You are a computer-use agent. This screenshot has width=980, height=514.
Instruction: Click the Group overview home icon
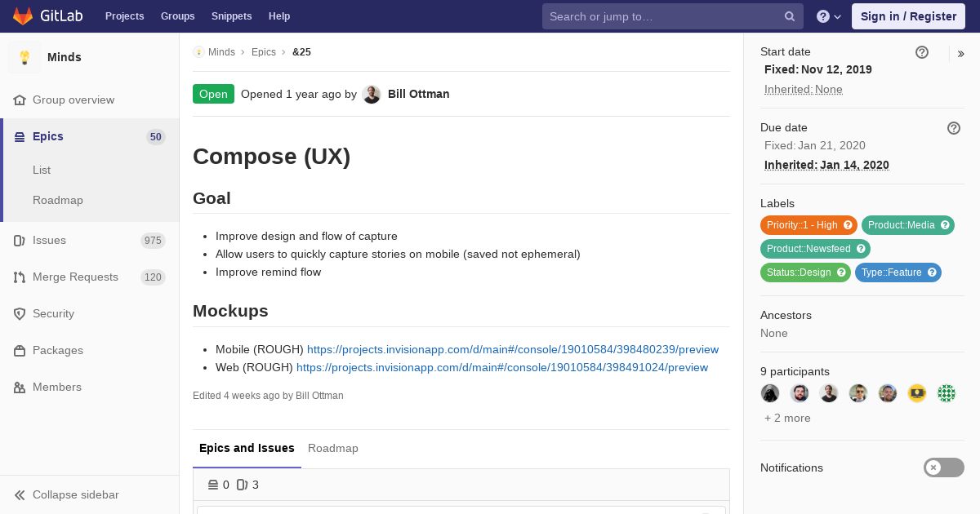(20, 100)
